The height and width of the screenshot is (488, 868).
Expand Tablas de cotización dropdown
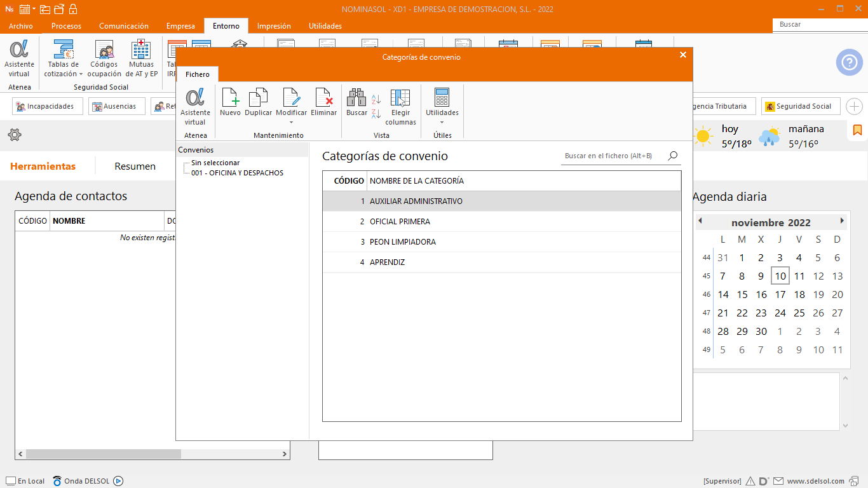pyautogui.click(x=81, y=74)
